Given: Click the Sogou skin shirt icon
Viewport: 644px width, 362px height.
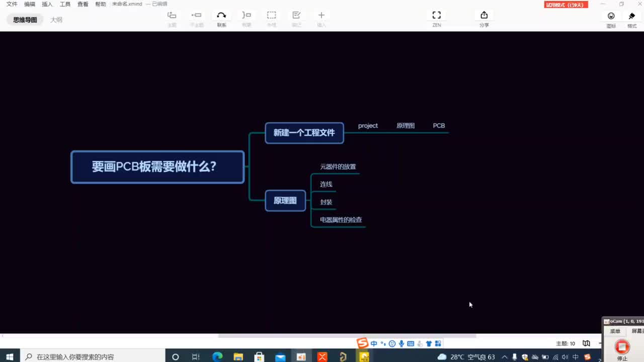Looking at the screenshot, I should [429, 344].
